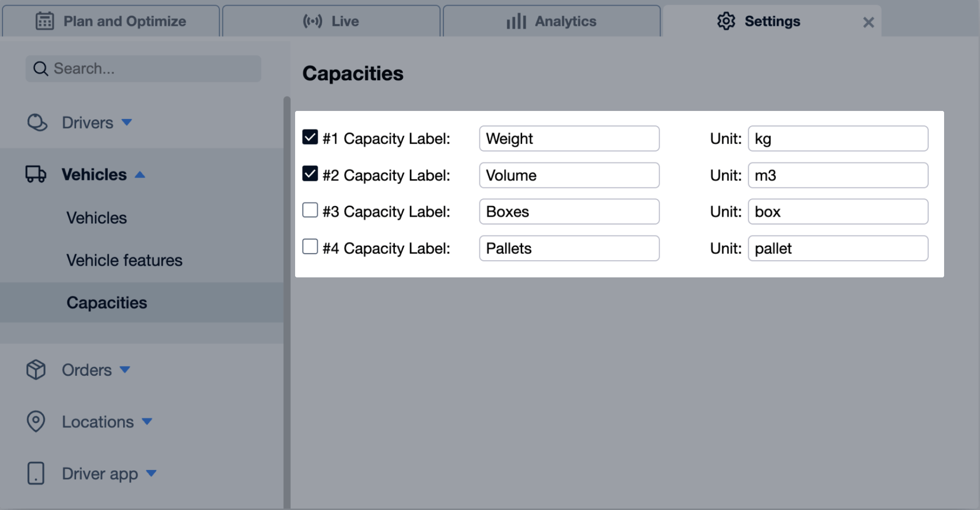Click the Settings gear icon
The width and height of the screenshot is (980, 510).
[725, 21]
